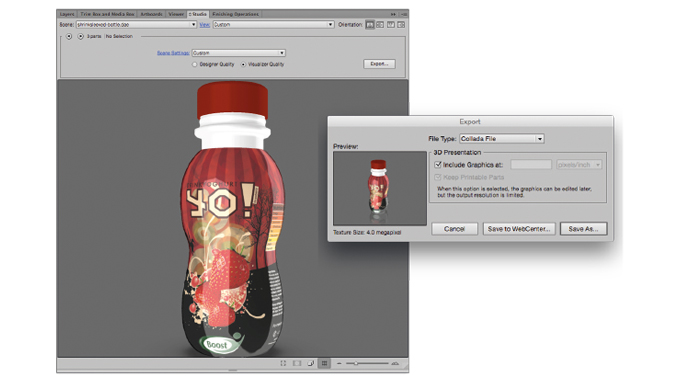Select the fourth Orientation icon

401,25
